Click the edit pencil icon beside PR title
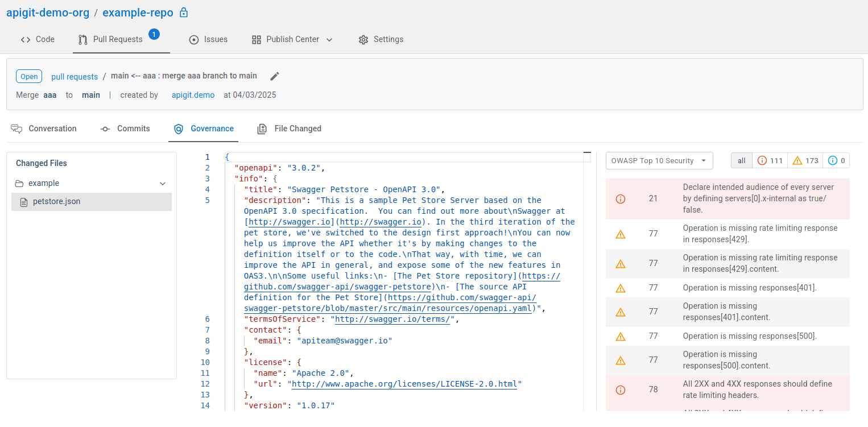 275,76
